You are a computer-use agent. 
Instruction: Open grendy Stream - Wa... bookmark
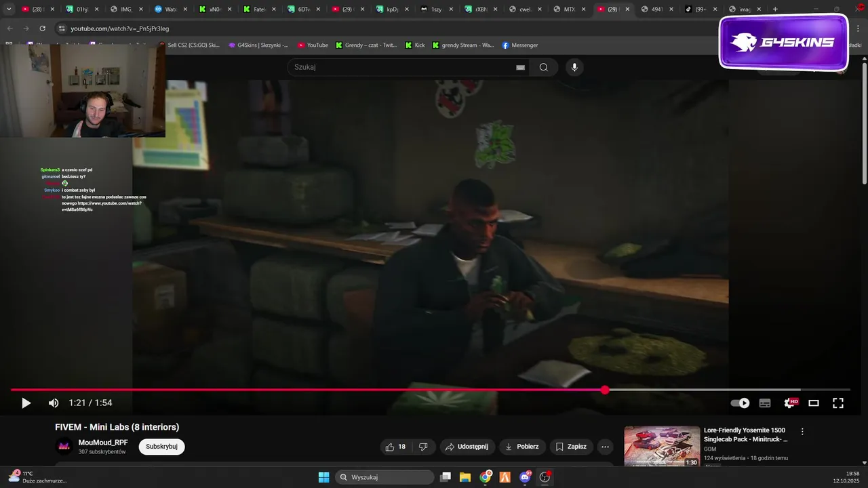click(x=463, y=45)
